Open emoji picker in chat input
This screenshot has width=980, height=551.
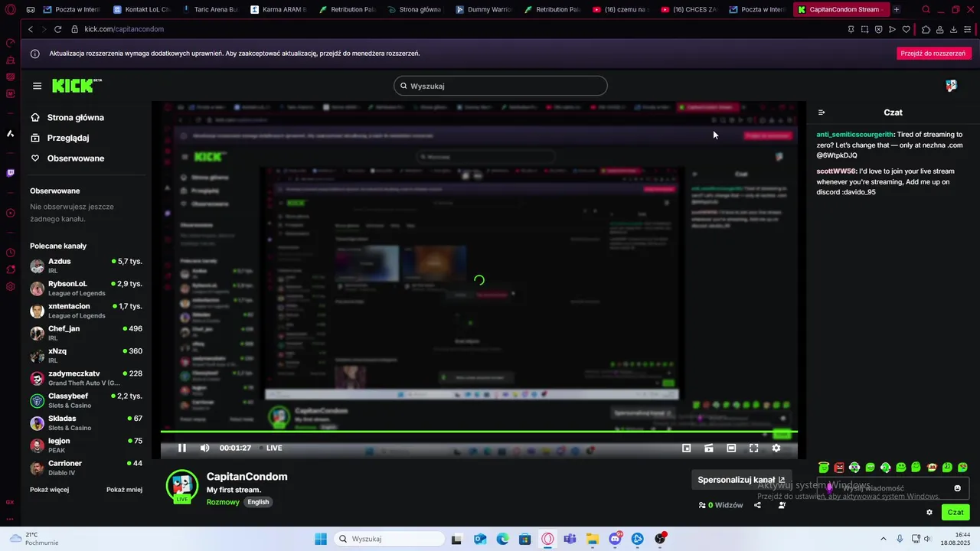point(957,488)
